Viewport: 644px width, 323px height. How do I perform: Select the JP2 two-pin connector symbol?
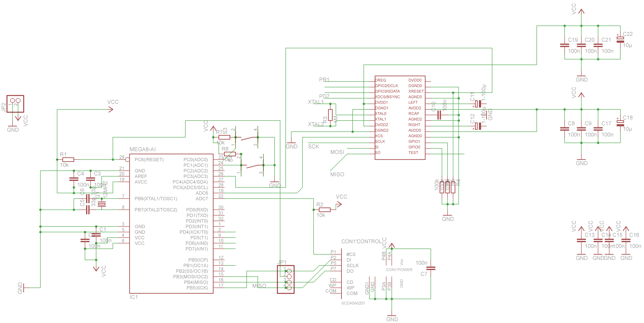click(x=15, y=104)
